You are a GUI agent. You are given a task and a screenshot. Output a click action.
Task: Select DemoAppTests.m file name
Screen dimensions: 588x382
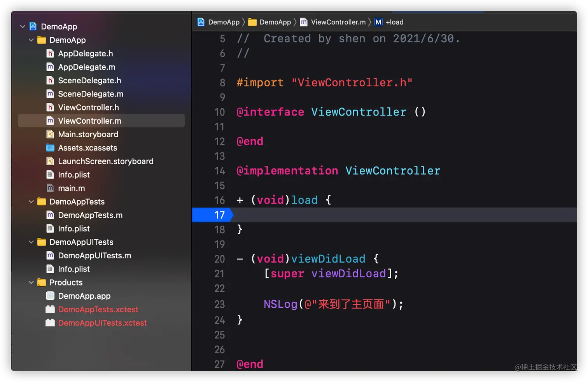point(90,215)
